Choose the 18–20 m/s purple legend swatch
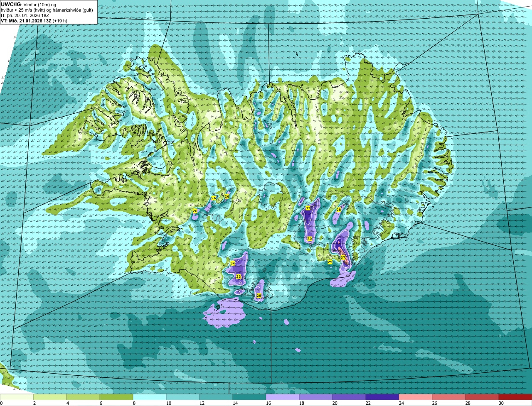532x406 pixels. (316, 397)
